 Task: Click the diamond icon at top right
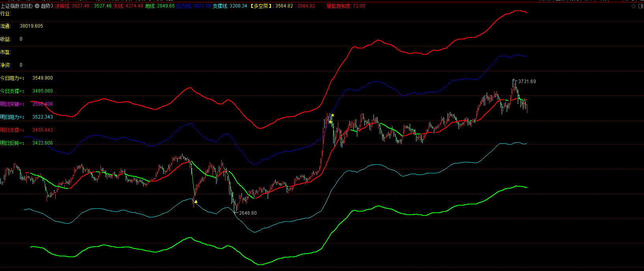click(634, 6)
